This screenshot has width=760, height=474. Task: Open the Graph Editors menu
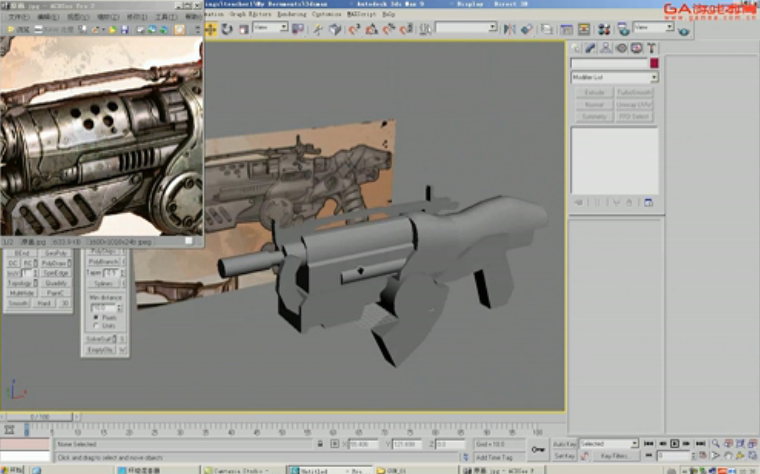(250, 14)
